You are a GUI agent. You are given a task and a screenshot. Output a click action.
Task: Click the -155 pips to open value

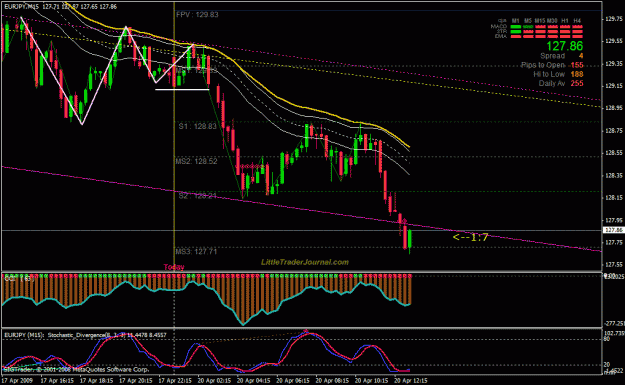click(x=576, y=65)
